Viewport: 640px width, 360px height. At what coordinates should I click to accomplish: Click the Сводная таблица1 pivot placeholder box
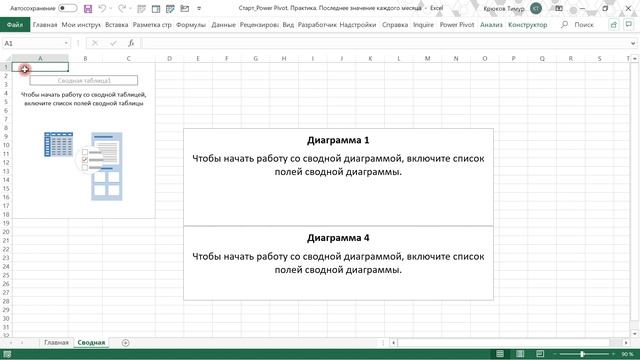84,80
